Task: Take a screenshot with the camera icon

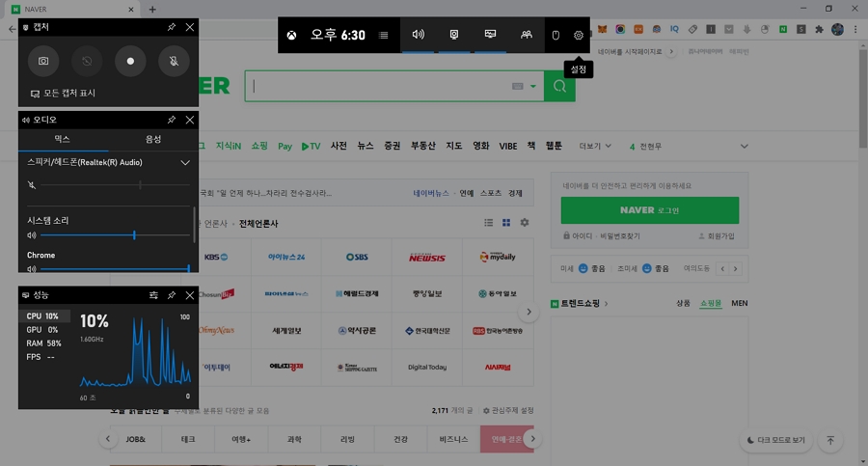Action: [43, 61]
